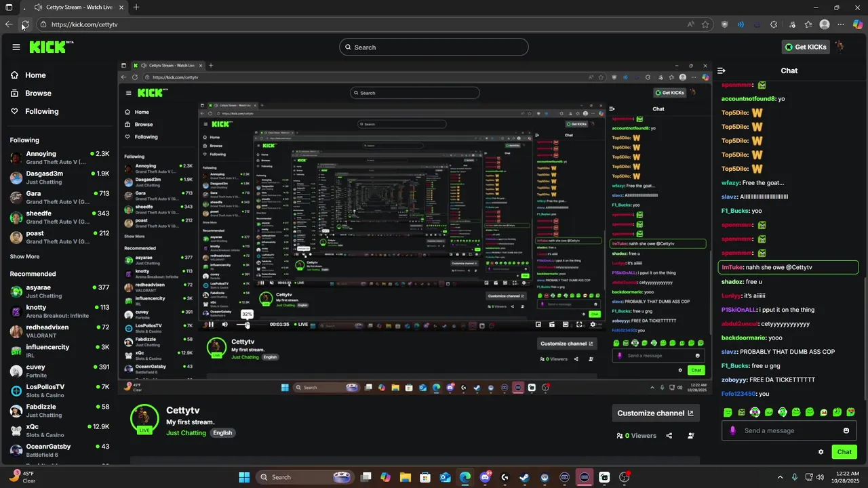Open File Explorer from taskbar

[405, 477]
